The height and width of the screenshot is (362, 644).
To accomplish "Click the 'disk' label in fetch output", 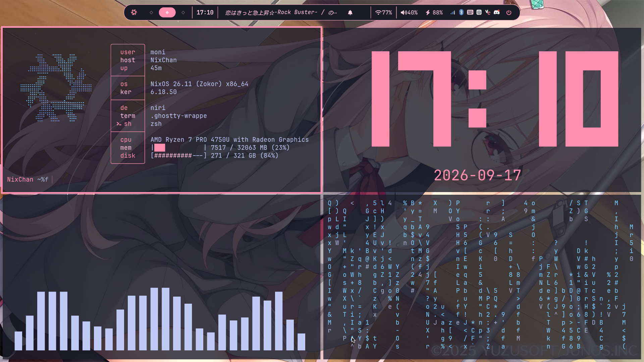I will pyautogui.click(x=128, y=156).
